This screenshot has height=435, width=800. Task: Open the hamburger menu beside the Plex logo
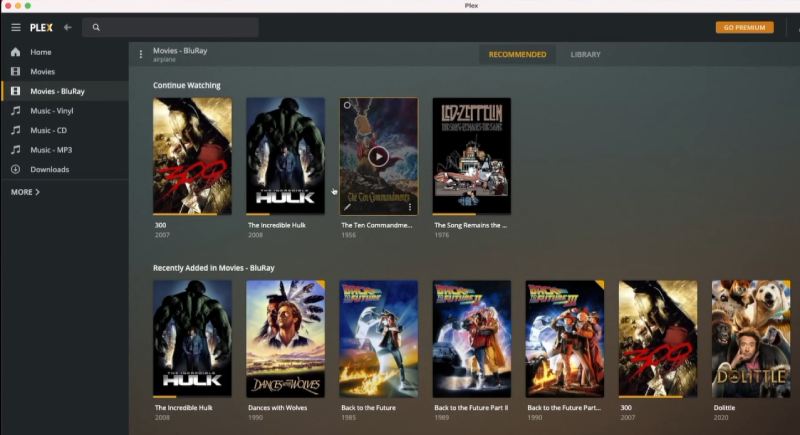(x=16, y=28)
